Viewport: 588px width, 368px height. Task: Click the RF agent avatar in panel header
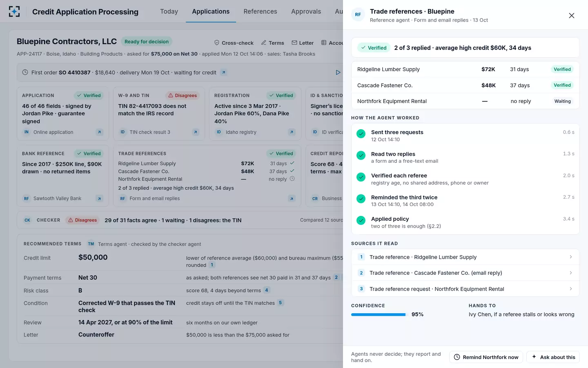tap(358, 15)
